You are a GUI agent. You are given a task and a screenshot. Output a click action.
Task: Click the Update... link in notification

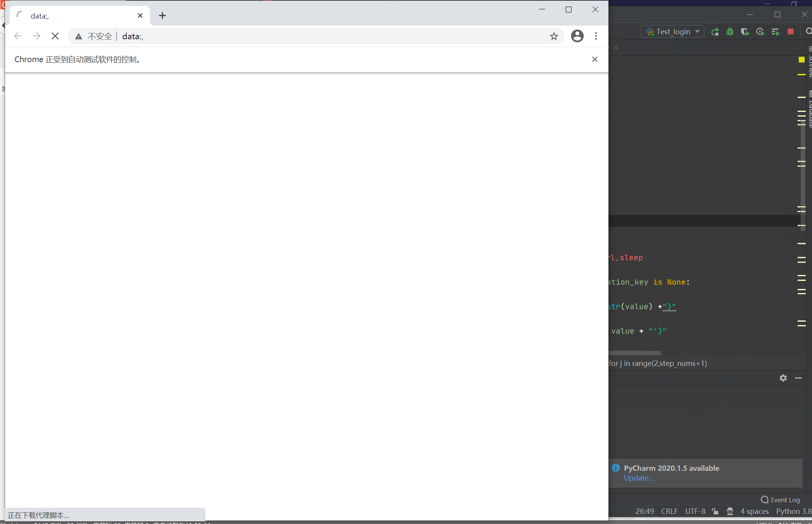638,478
